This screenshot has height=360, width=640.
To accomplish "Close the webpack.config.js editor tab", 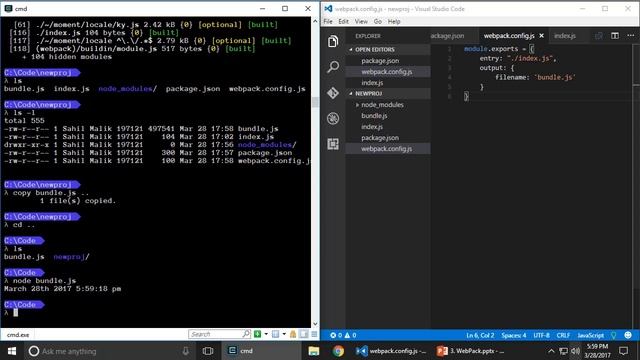I will [542, 36].
